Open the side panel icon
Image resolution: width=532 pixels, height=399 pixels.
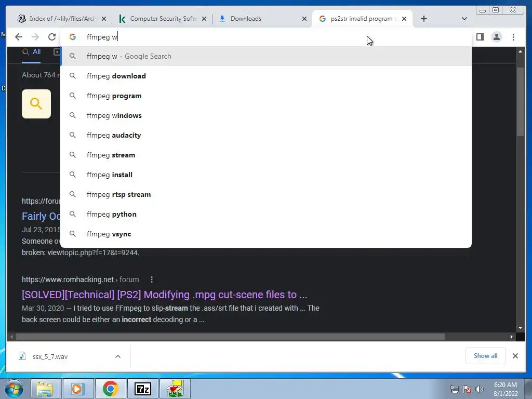[480, 37]
